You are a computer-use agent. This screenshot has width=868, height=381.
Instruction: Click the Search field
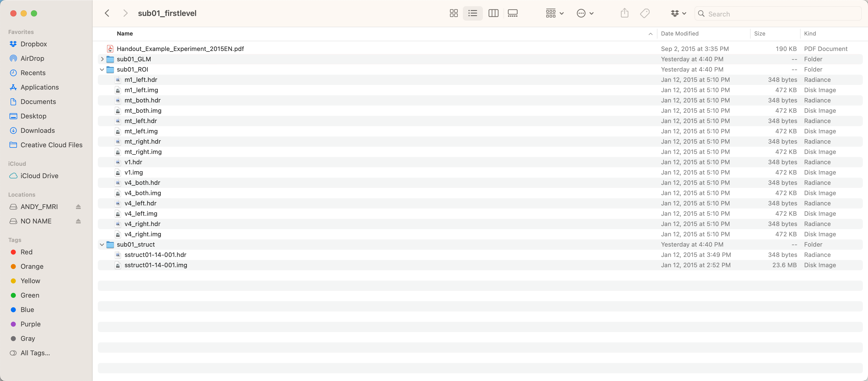tap(778, 14)
